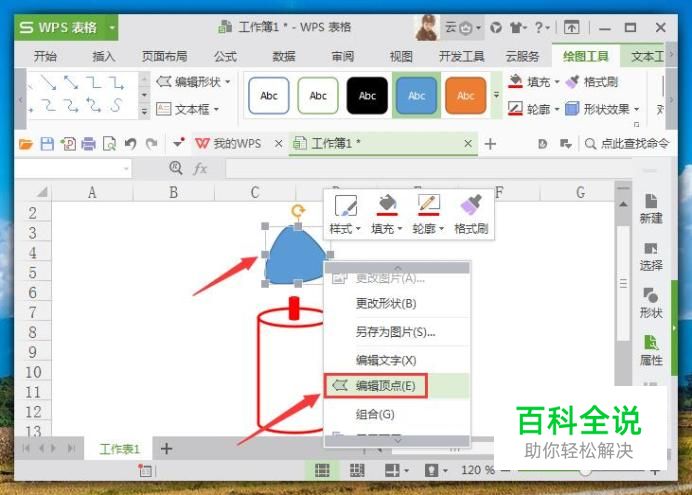Click the print icon
The image size is (692, 495).
[89, 144]
